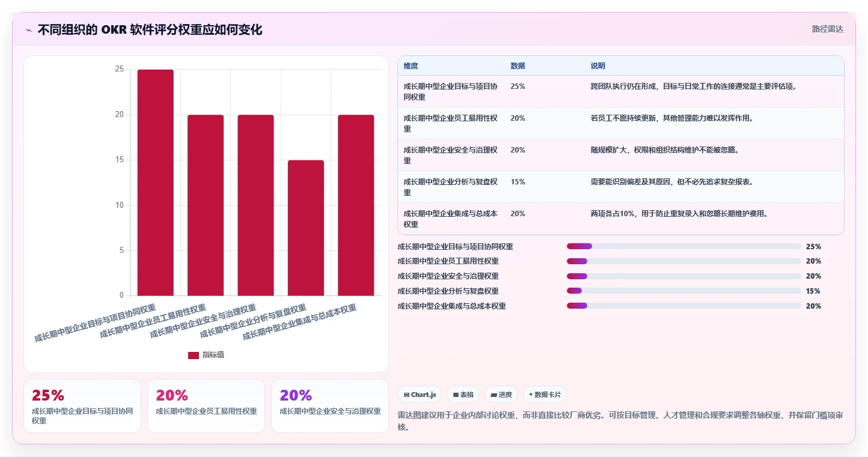
Task: Select the chart bar for 安全与治理权重
Action: tap(255, 205)
